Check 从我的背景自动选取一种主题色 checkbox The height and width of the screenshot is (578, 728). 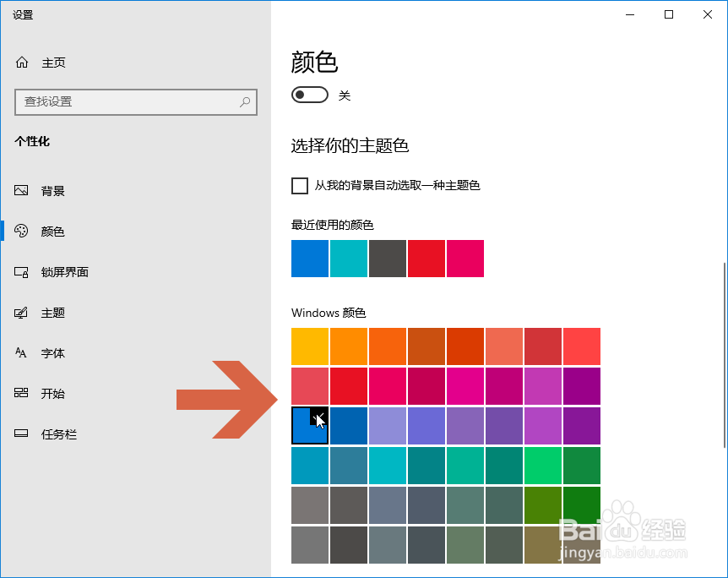tap(300, 185)
